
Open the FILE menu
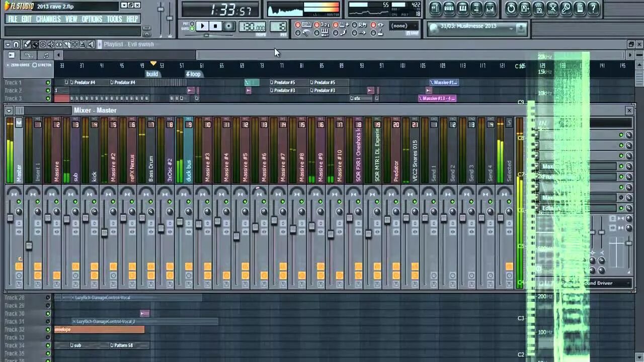click(x=13, y=19)
